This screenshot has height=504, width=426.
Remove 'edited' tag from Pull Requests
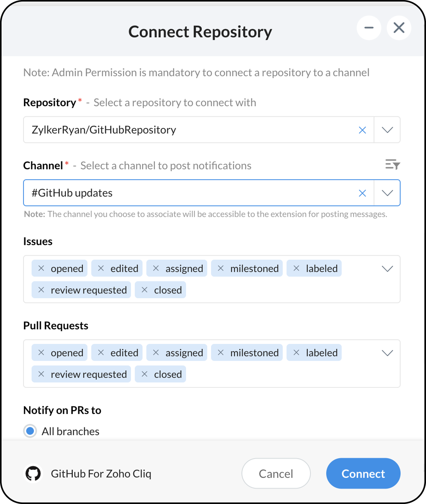click(x=101, y=353)
